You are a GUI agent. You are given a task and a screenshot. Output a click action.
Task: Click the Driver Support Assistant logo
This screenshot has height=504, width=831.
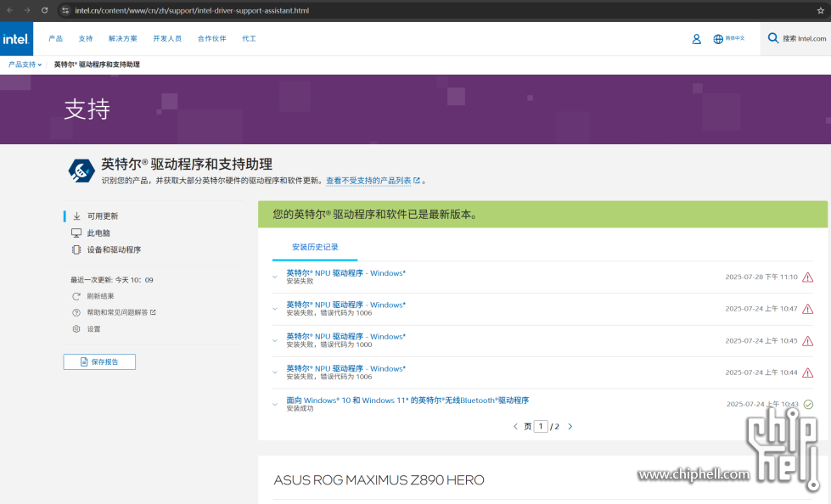(81, 171)
